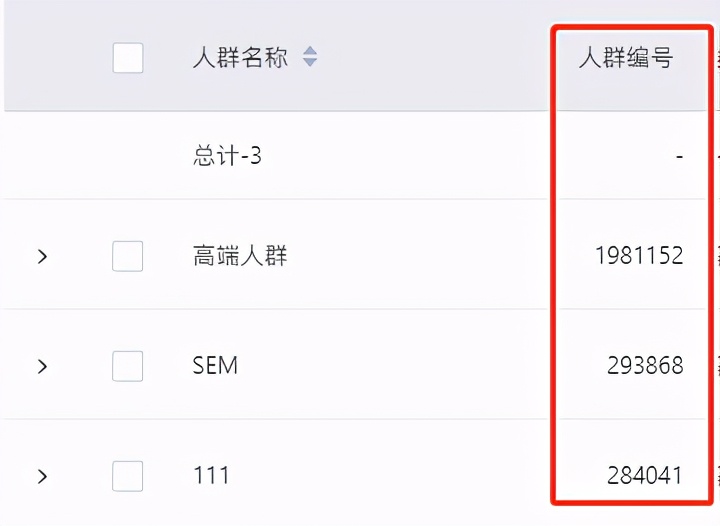This screenshot has width=720, height=526.
Task: Toggle the select-all checkbox in header
Action: [128, 58]
